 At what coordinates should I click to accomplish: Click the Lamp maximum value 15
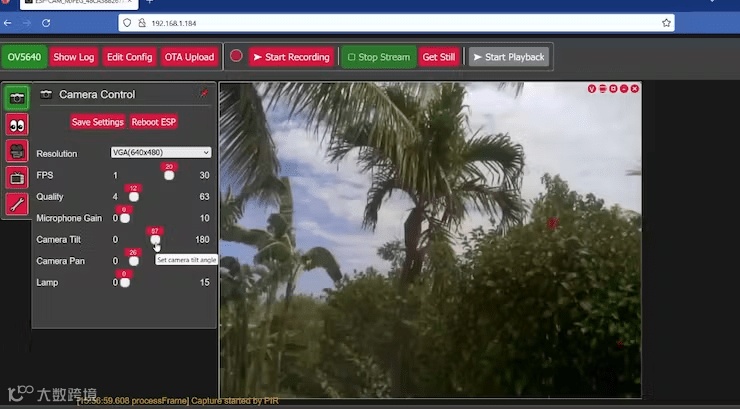click(204, 282)
